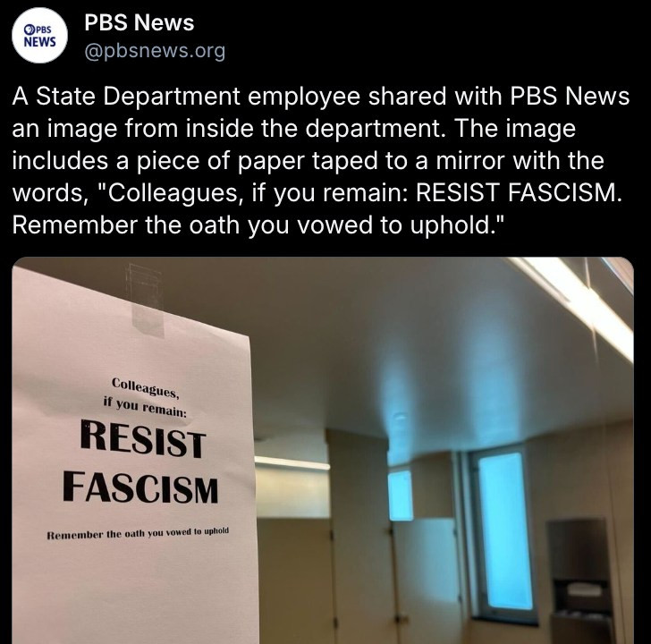Click the PBS News profile avatar

coord(39,36)
